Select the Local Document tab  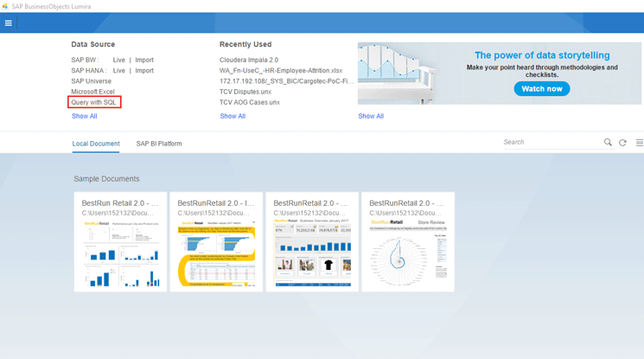coord(96,144)
